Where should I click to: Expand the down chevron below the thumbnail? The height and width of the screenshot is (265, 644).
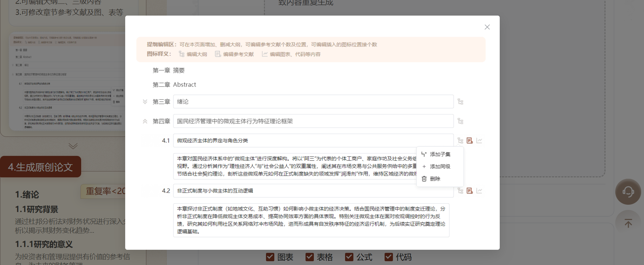point(73,146)
